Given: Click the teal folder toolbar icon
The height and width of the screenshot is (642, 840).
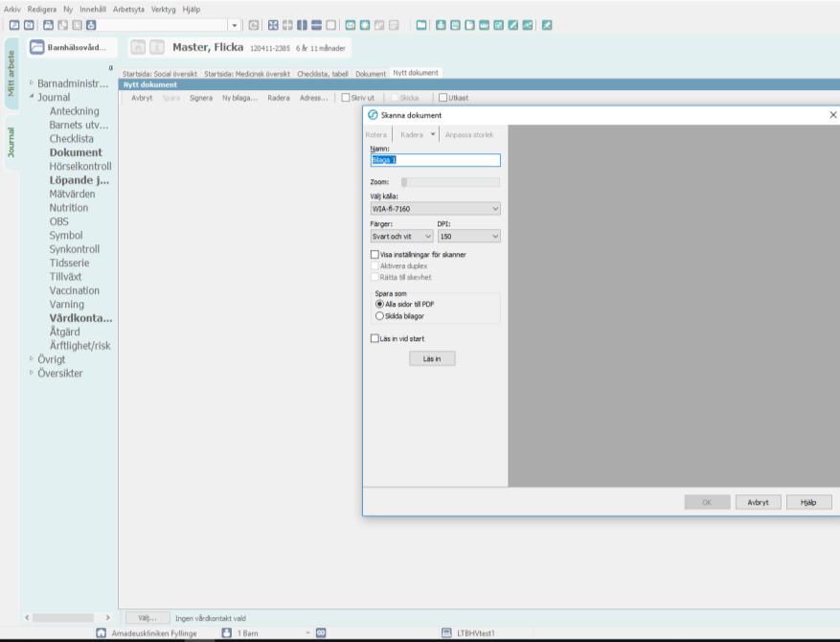Looking at the screenshot, I should (x=421, y=25).
